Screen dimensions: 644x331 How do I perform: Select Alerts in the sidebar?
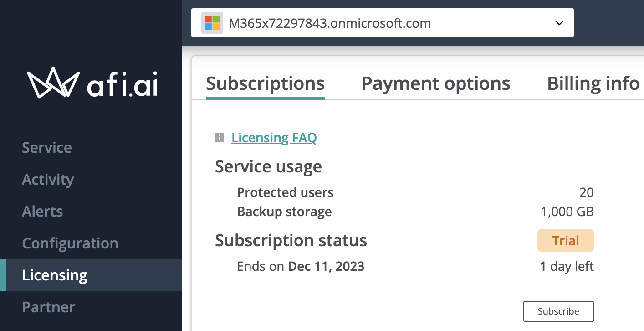42,212
